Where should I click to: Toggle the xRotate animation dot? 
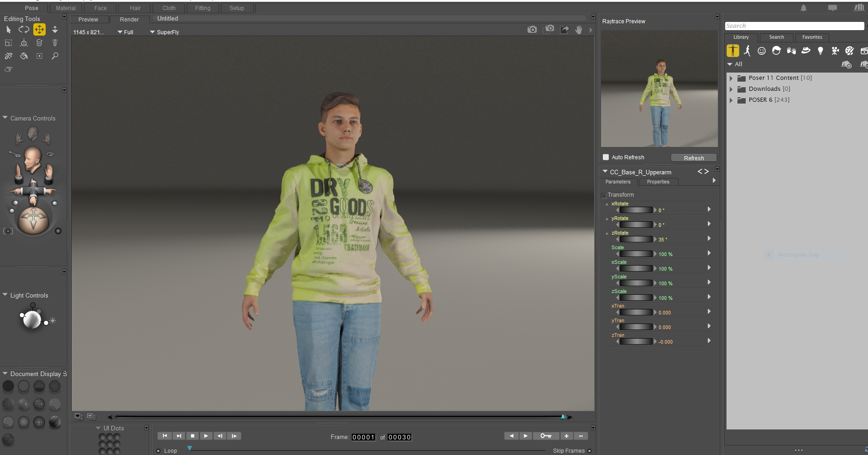[x=607, y=204]
